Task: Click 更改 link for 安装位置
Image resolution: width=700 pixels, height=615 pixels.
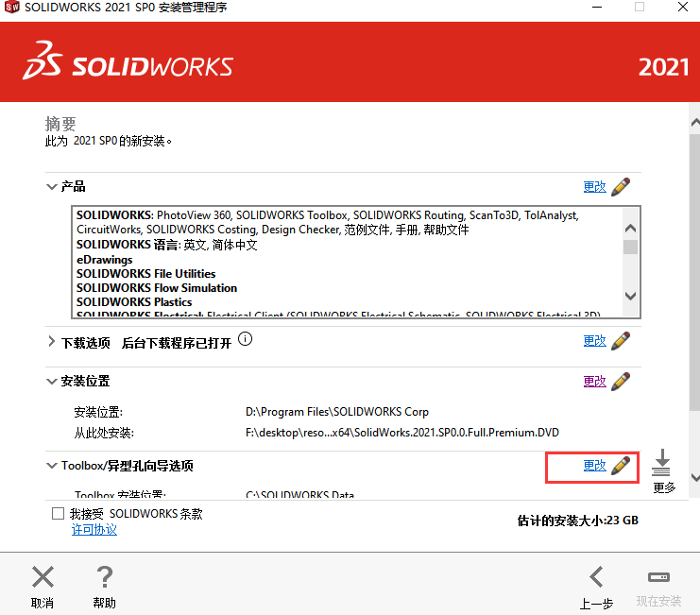Action: click(x=594, y=382)
